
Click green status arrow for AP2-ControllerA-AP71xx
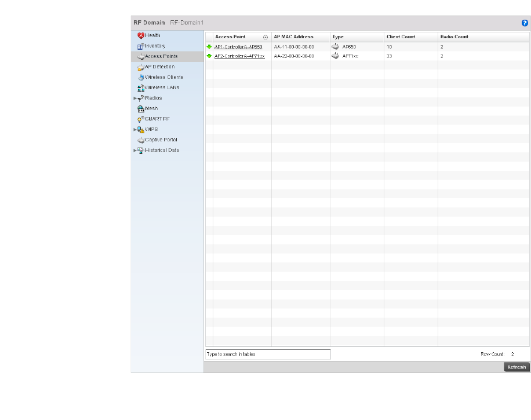pyautogui.click(x=209, y=56)
